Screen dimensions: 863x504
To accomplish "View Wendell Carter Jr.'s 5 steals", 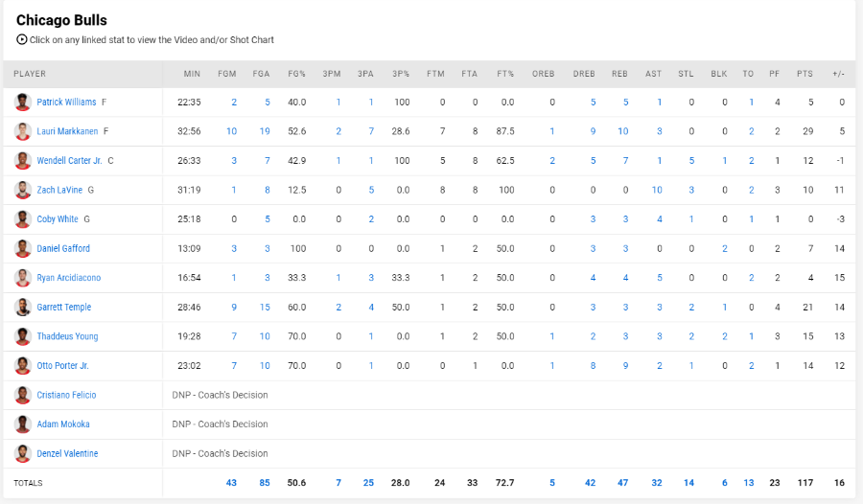I will (691, 161).
